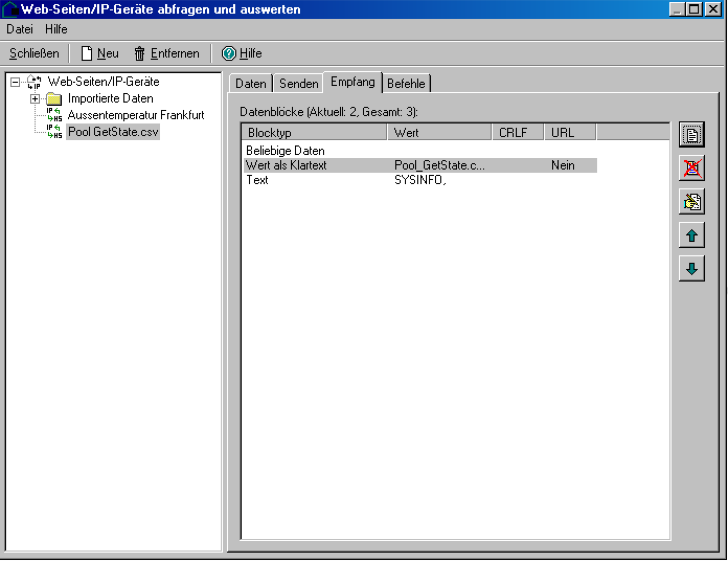728x562 pixels.
Task: Select Importierte Daten tree entry
Action: (x=110, y=98)
